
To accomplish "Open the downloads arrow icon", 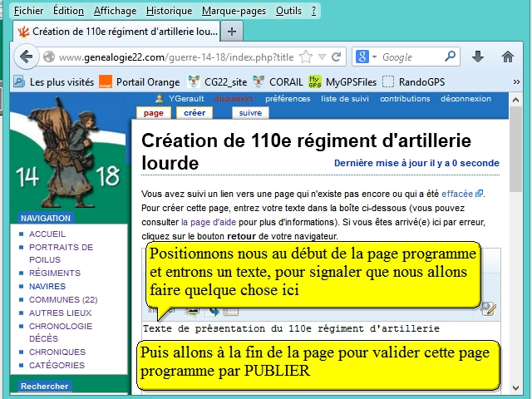I will pyautogui.click(x=478, y=57).
